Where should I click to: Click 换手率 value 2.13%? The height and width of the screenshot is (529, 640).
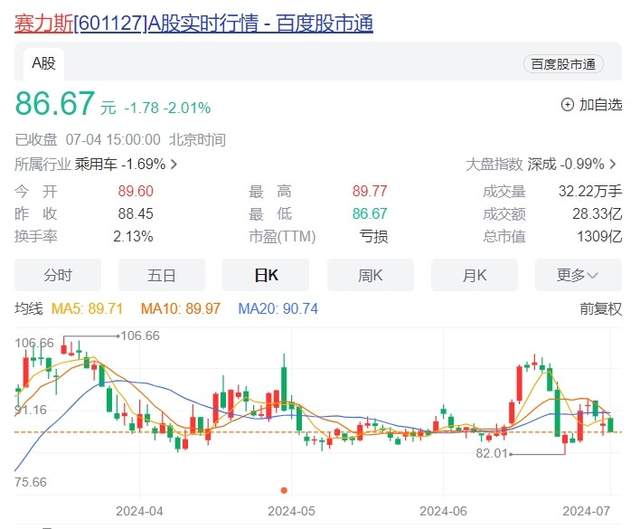133,236
